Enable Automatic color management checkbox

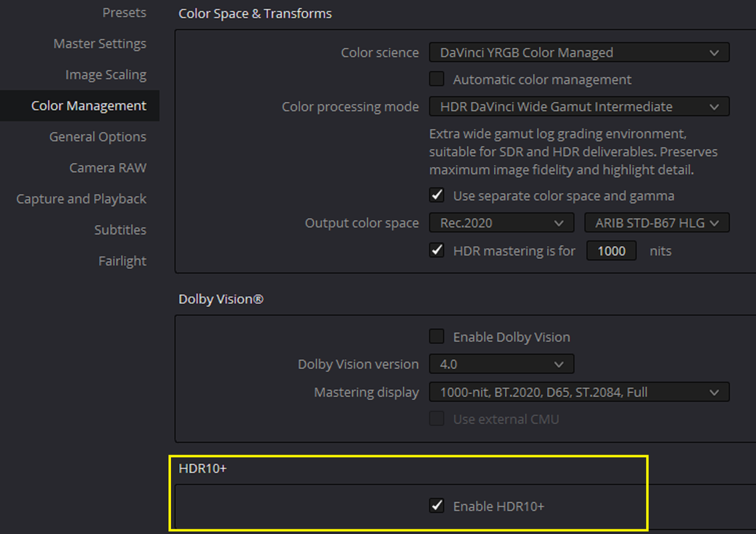click(x=437, y=79)
